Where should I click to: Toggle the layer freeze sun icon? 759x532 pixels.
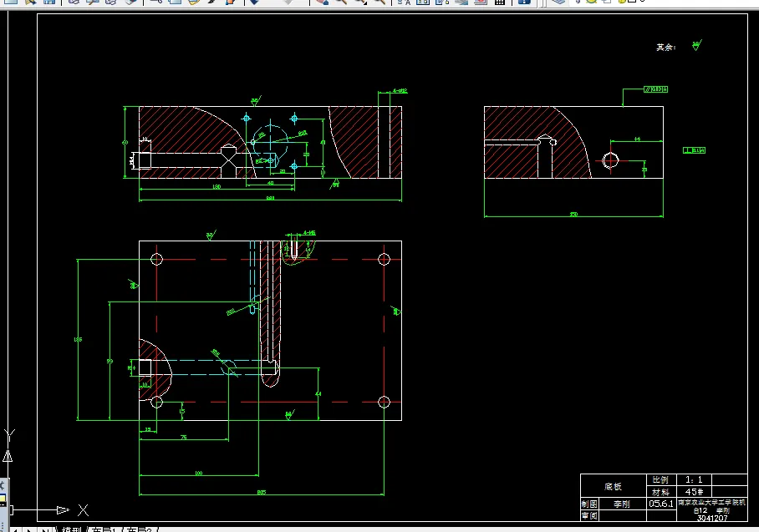(x=591, y=2)
